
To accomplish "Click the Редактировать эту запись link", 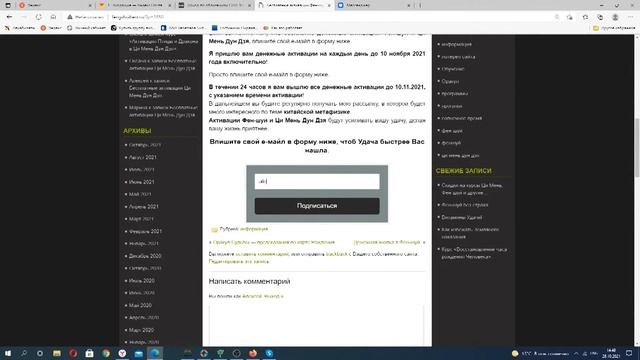I will (x=239, y=261).
